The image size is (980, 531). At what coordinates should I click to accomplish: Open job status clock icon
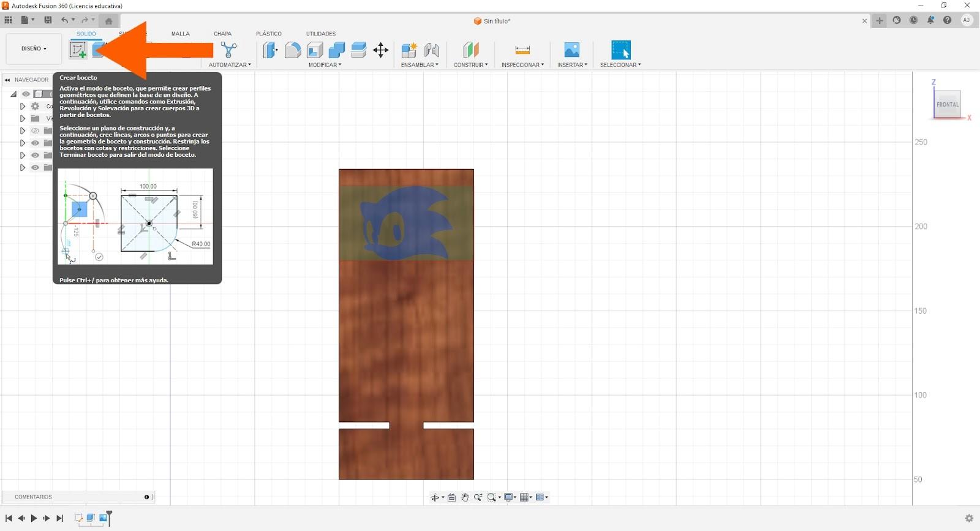tap(913, 20)
